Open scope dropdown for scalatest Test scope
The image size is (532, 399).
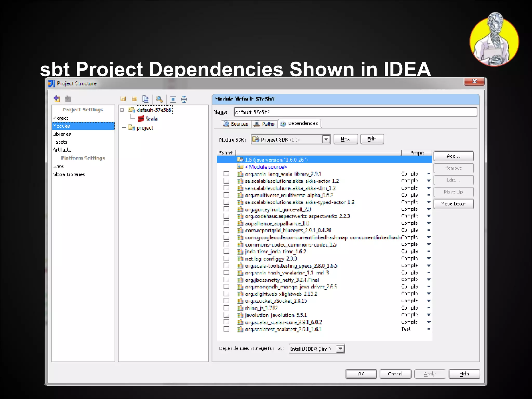pyautogui.click(x=429, y=329)
